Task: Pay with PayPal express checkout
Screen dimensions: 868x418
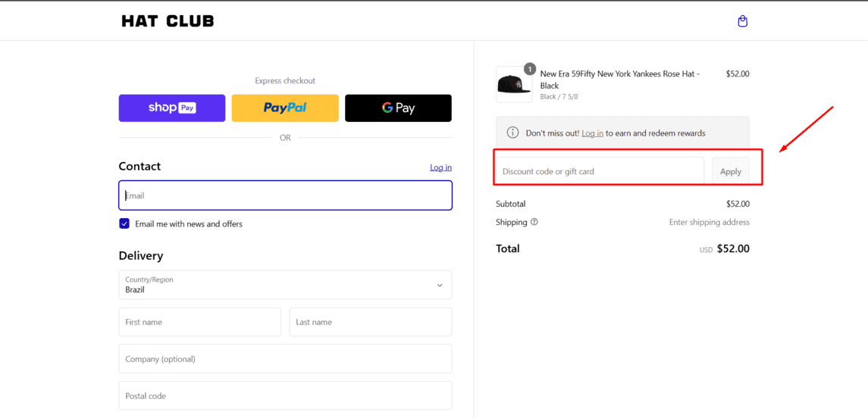Action: coord(284,108)
